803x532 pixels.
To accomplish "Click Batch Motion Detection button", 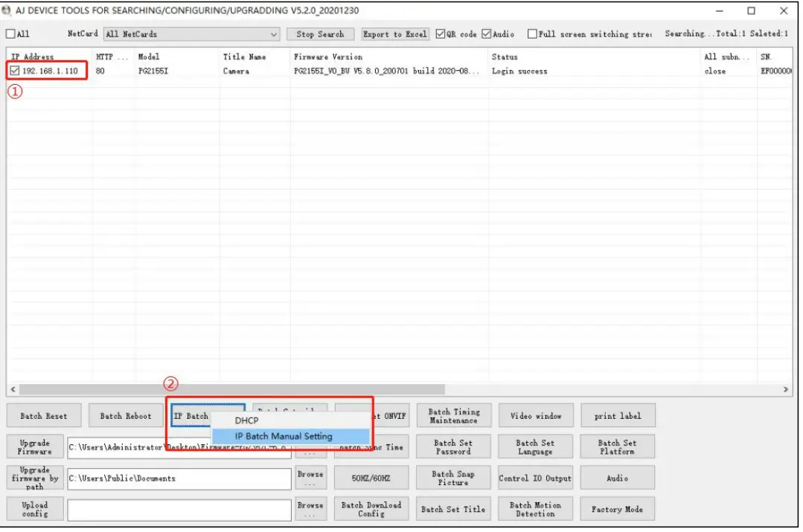I will tap(536, 509).
